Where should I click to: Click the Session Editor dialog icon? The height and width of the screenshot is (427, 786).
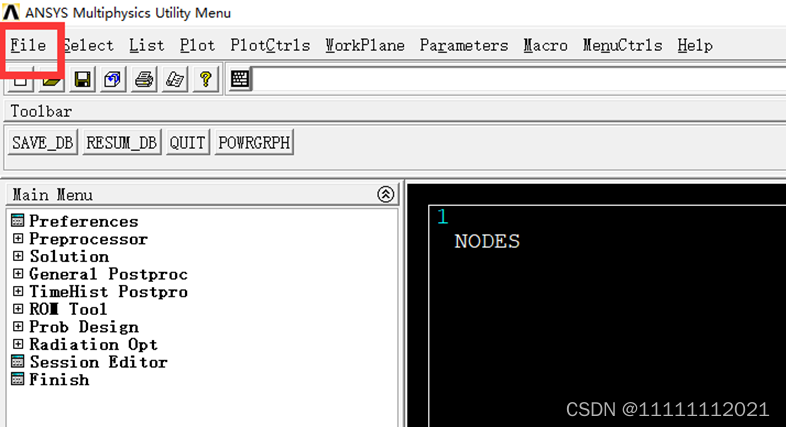pyautogui.click(x=18, y=361)
